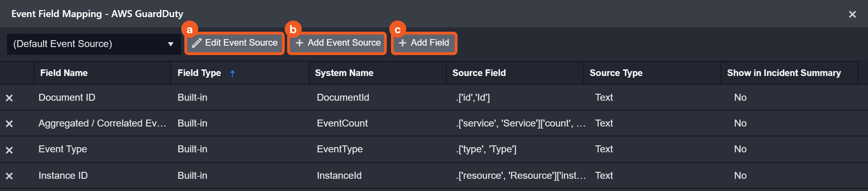Viewport: 868px width, 191px height.
Task: Delete the Instance ID field row
Action: [x=9, y=176]
